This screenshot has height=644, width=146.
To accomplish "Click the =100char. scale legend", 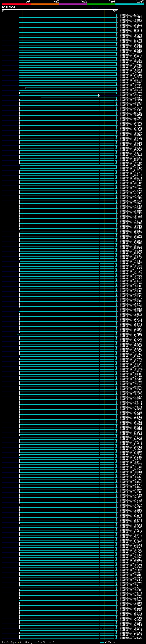I will (x=108, y=642).
